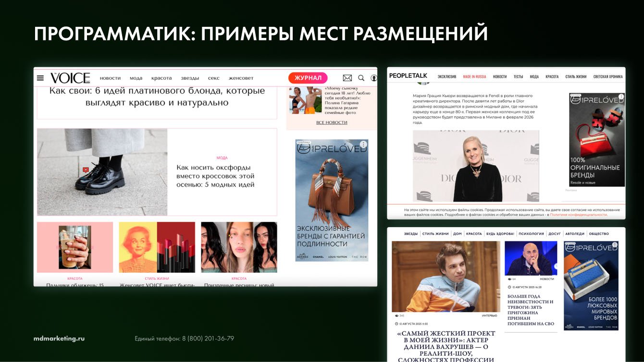Open the Daniil Vakhrushev interview photo
644x362 pixels.
[x=446, y=277]
